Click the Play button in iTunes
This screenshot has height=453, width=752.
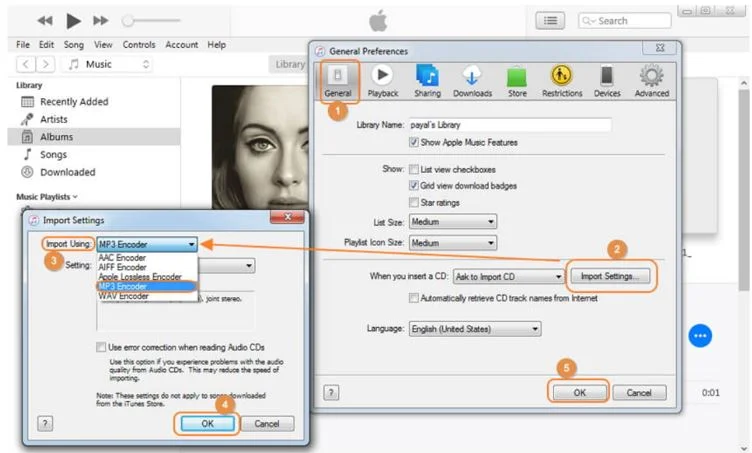click(x=74, y=20)
